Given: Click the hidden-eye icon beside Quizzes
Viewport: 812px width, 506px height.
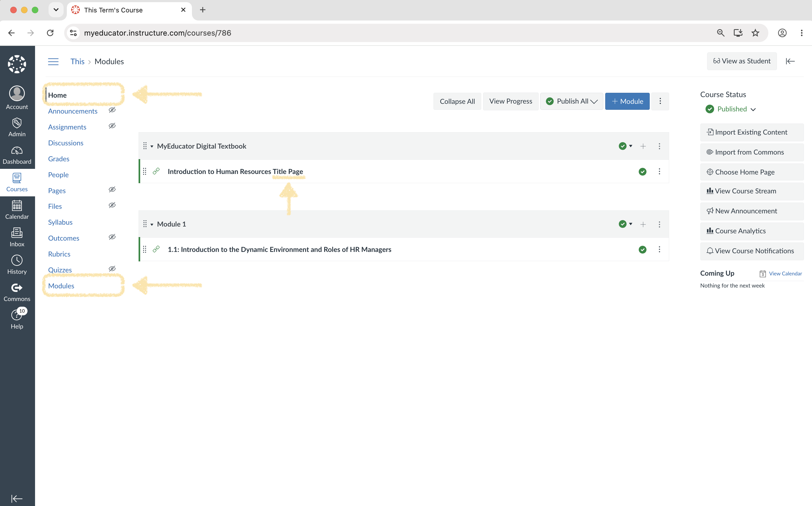Looking at the screenshot, I should click(112, 269).
